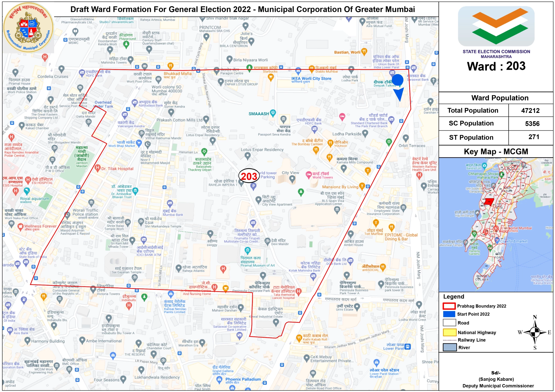Click the Bastian Worli restaurant pin
The height and width of the screenshot is (392, 555).
point(364,51)
